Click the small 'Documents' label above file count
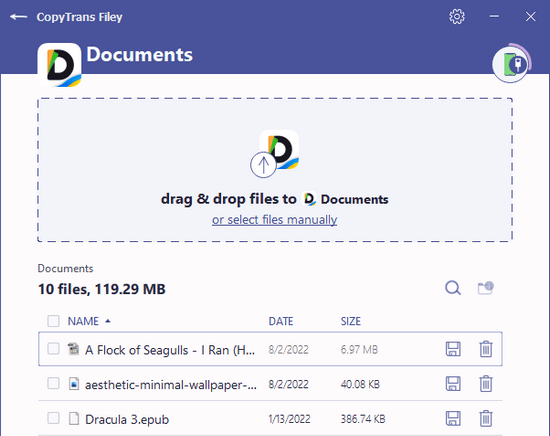Viewport: 550px width, 436px height. pyautogui.click(x=65, y=269)
